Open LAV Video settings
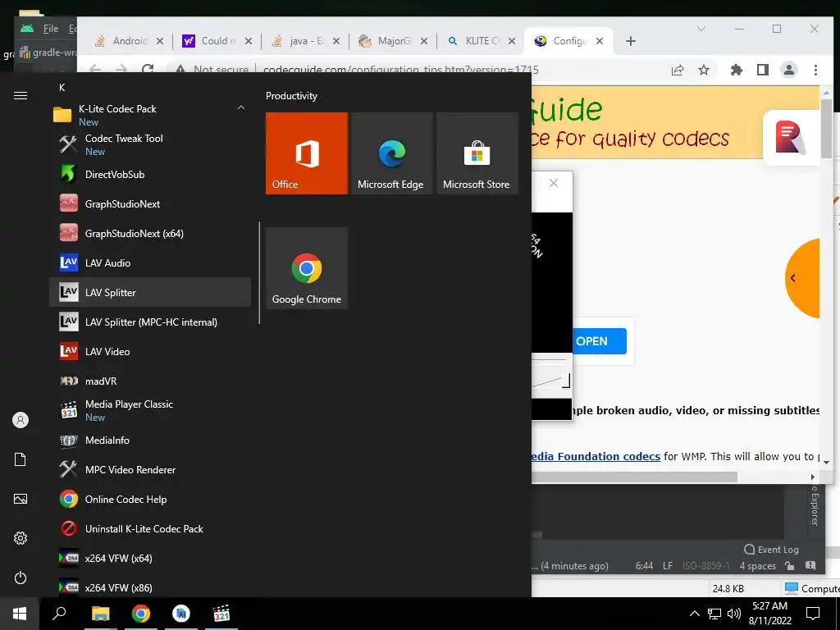This screenshot has width=840, height=630. coord(150,351)
